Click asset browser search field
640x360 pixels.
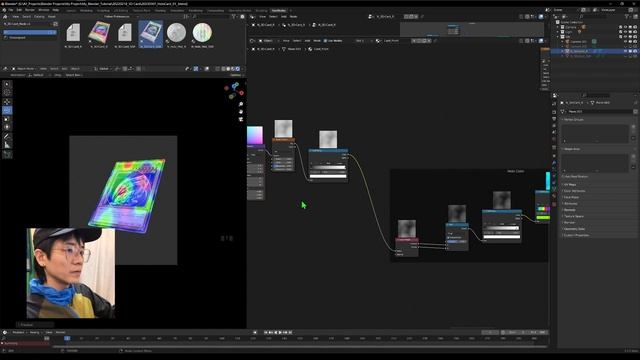point(210,17)
